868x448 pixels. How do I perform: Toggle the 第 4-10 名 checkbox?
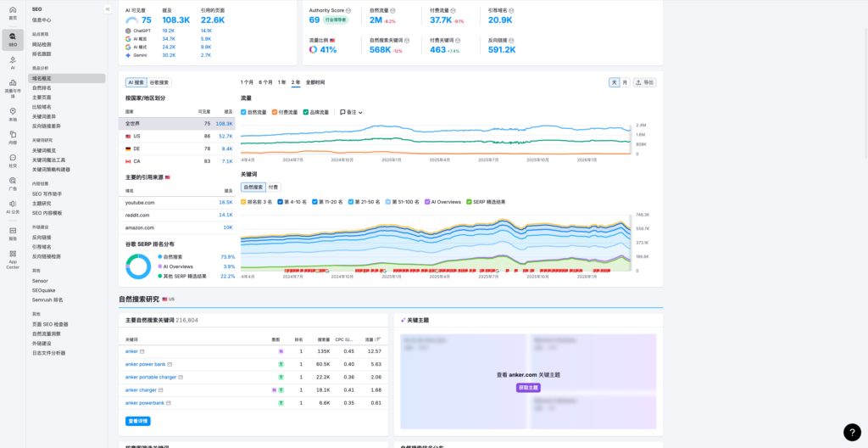(280, 202)
